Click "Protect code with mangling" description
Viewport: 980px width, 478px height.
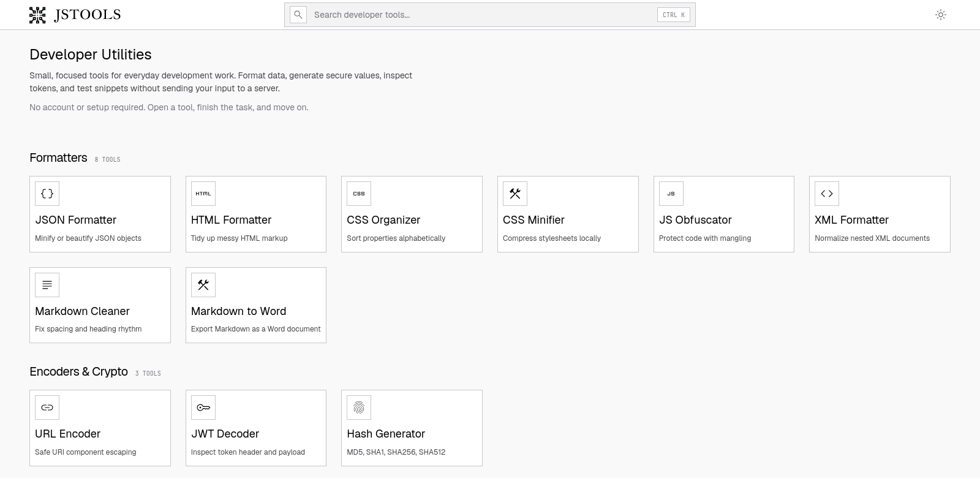coord(705,238)
